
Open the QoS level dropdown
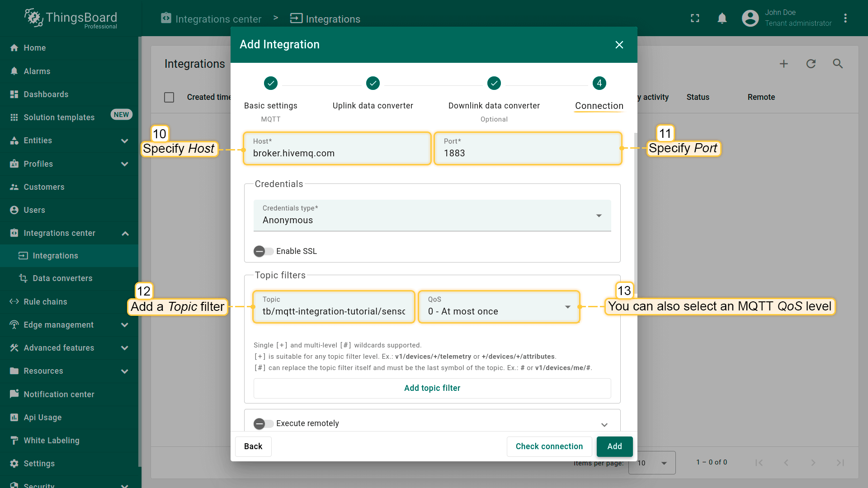click(499, 307)
